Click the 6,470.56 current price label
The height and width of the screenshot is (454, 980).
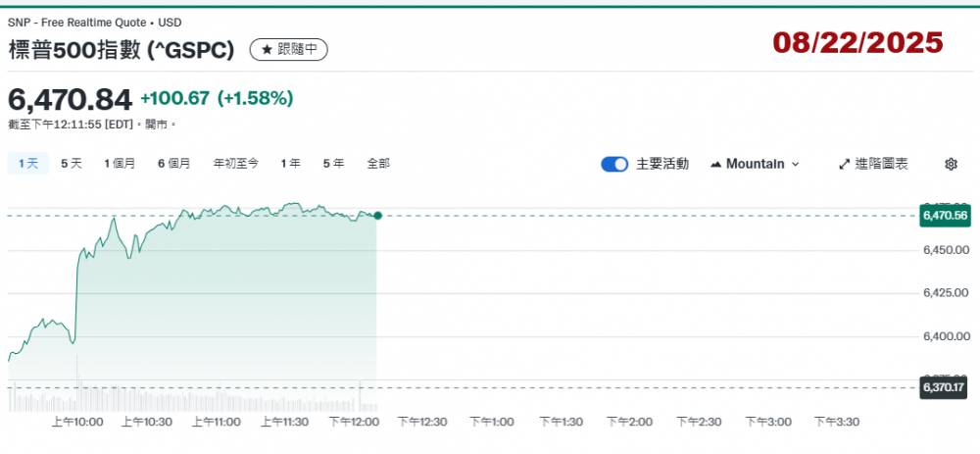click(x=945, y=216)
